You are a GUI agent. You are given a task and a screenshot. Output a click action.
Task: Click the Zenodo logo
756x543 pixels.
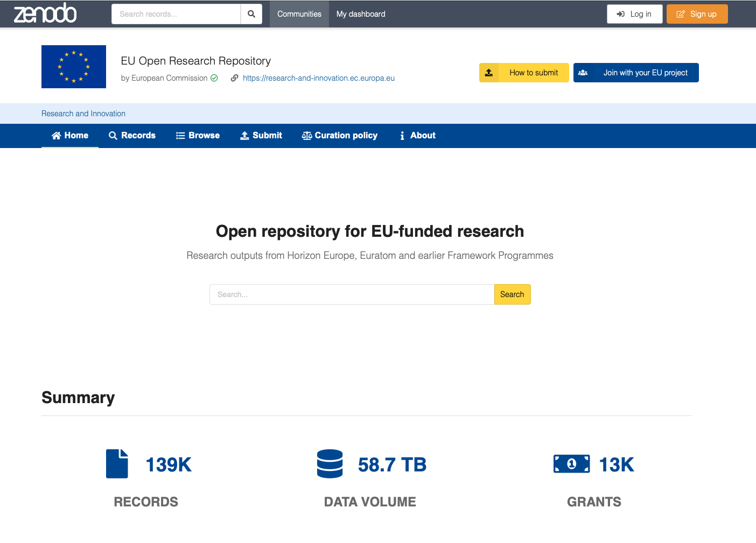click(x=45, y=13)
